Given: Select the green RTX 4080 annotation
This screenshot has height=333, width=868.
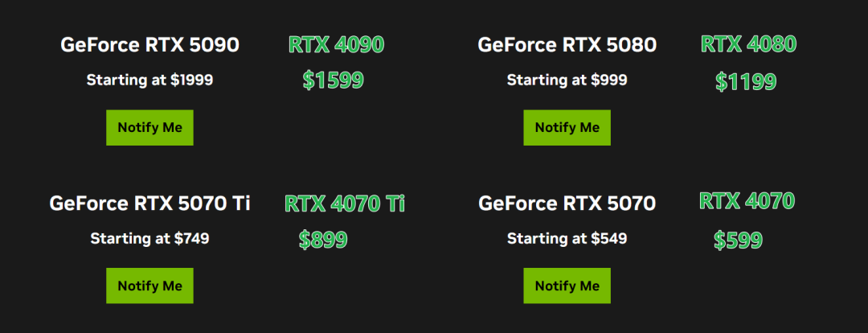Looking at the screenshot, I should pos(748,44).
